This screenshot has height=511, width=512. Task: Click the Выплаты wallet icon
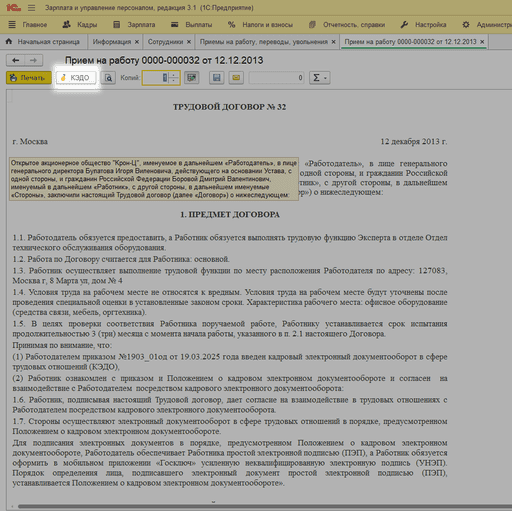174,24
